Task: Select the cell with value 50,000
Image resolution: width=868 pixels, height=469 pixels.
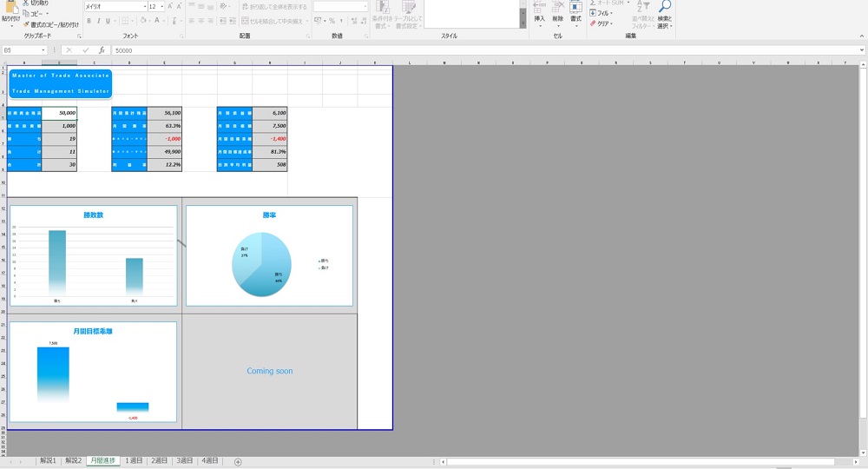Action: pyautogui.click(x=59, y=113)
